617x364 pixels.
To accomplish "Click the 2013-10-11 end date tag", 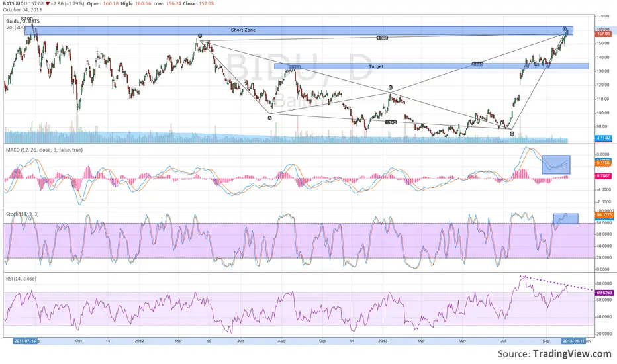I will [x=573, y=341].
